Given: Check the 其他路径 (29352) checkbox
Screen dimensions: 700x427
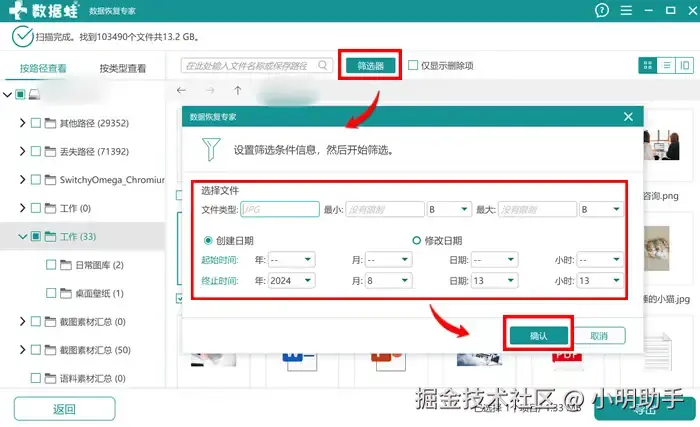Looking at the screenshot, I should 36,123.
